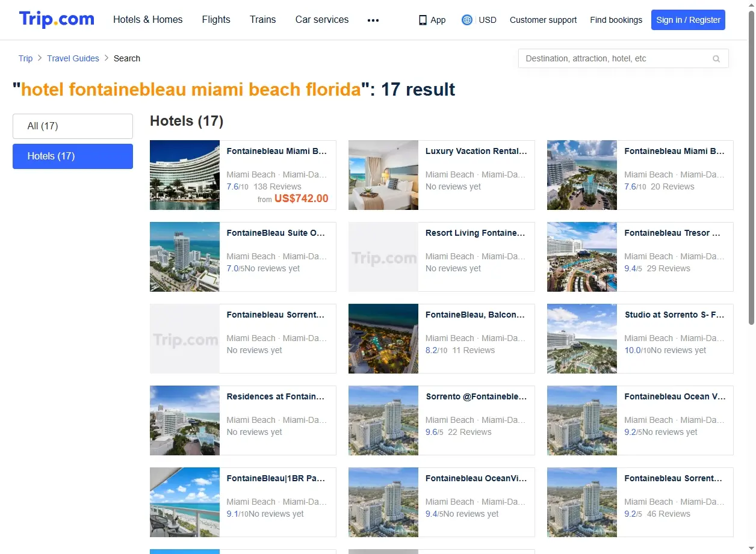Click 138 Reviews text
Screen dimensions: 756x554
(x=277, y=186)
